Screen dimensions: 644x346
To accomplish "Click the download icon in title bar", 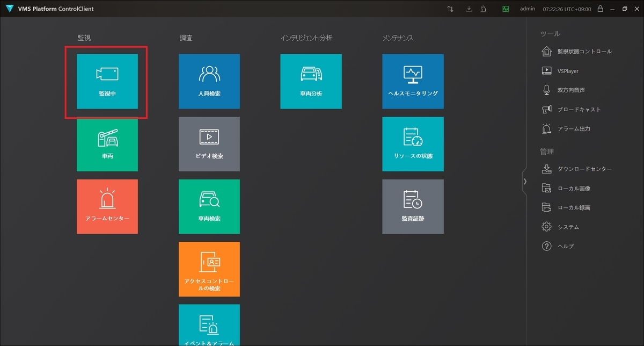I will [469, 9].
